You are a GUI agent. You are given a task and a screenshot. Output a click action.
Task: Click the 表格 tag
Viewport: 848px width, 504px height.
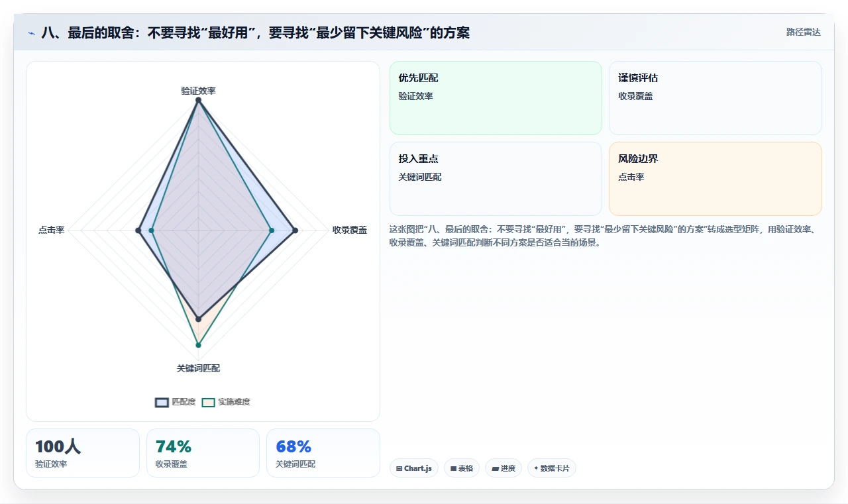pyautogui.click(x=462, y=468)
